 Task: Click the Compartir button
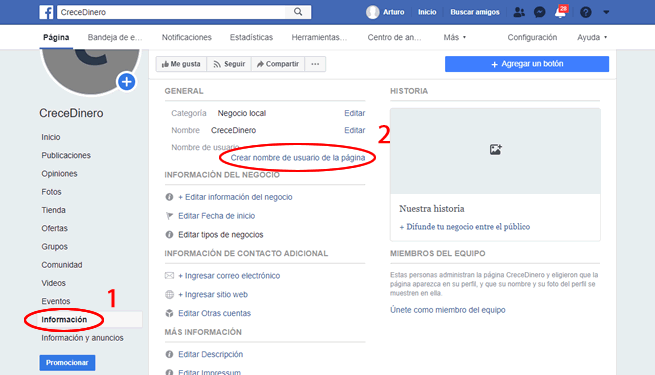point(278,64)
